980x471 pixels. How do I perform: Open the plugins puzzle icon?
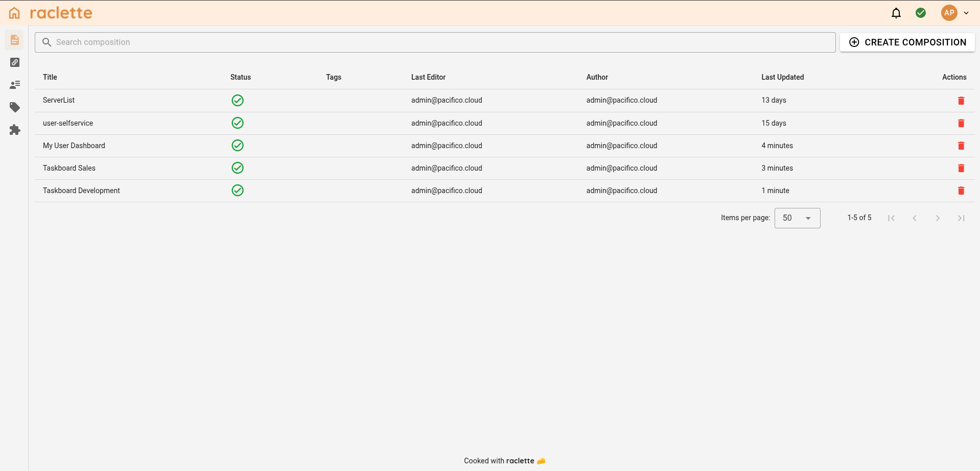click(14, 130)
